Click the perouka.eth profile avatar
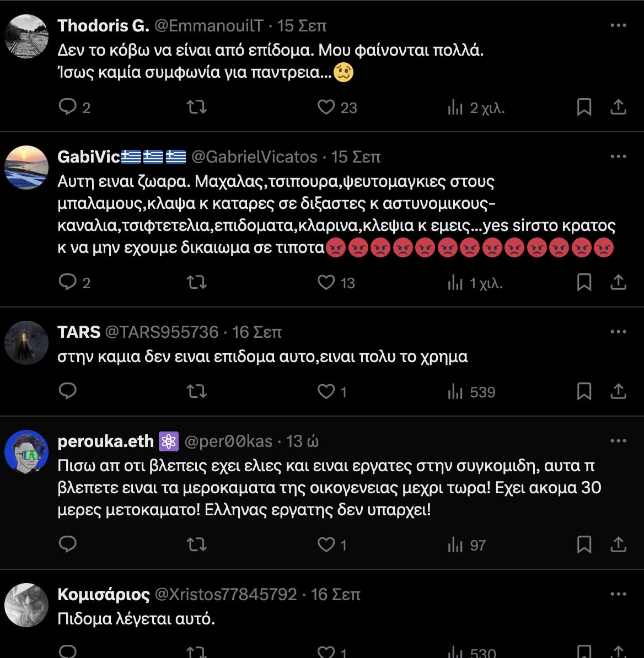 26,452
